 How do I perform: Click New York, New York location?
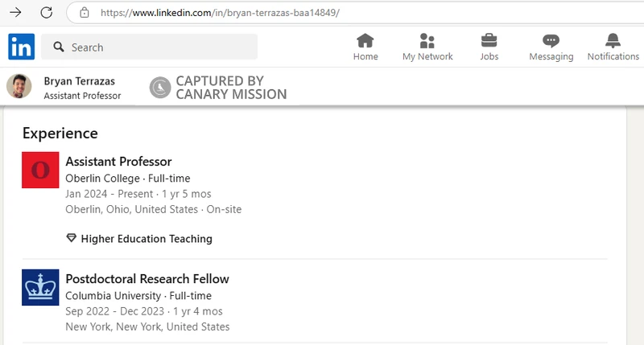point(147,327)
